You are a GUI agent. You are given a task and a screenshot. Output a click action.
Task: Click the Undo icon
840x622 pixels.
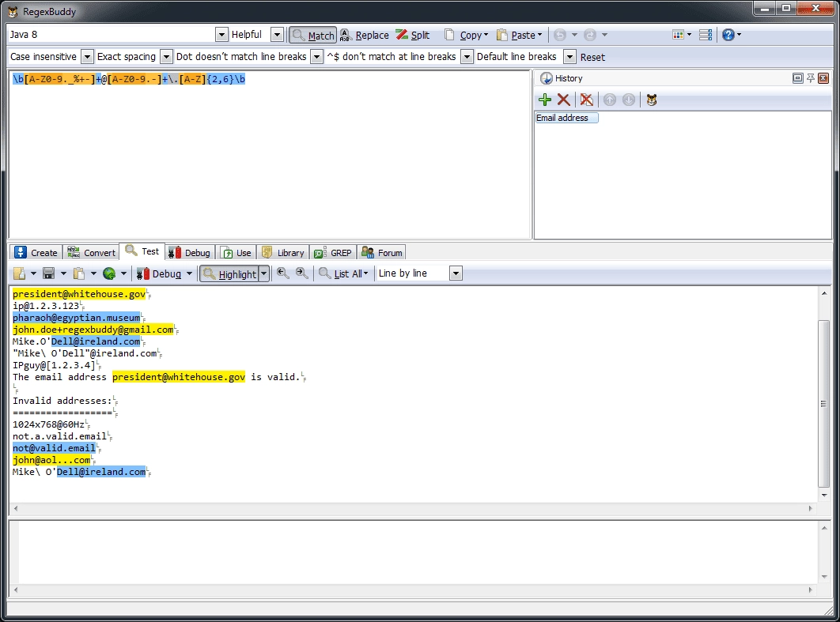[560, 35]
